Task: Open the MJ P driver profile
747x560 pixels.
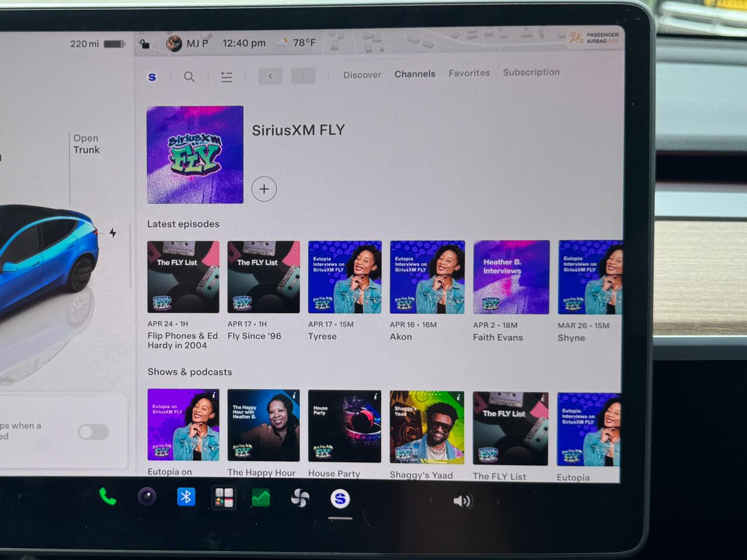Action: click(187, 43)
